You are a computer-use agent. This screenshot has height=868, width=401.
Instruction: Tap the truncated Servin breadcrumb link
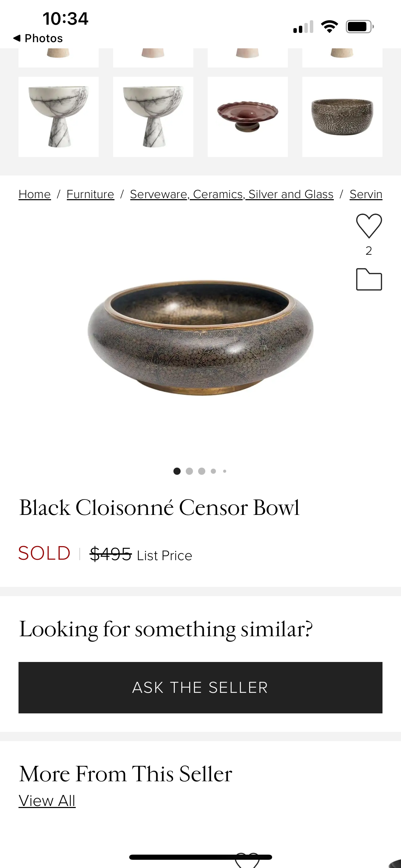(x=366, y=194)
